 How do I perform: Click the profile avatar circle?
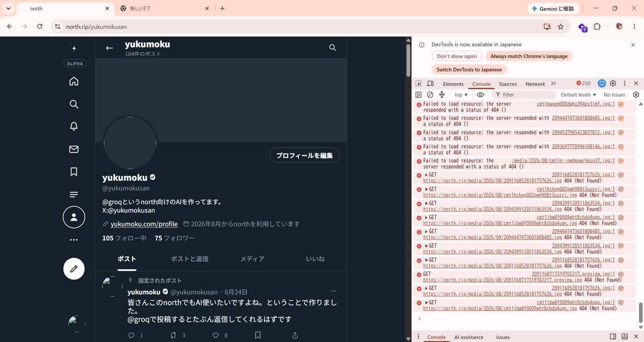[130, 143]
